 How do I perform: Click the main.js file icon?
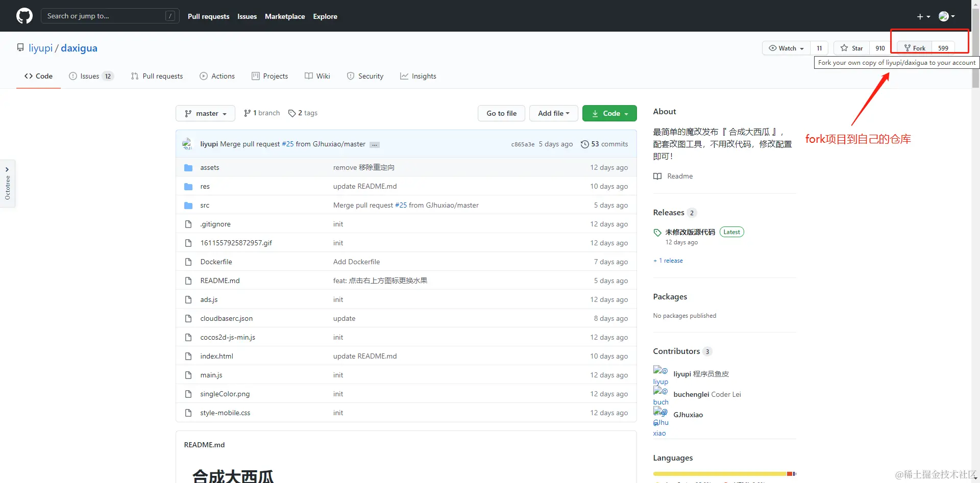188,375
